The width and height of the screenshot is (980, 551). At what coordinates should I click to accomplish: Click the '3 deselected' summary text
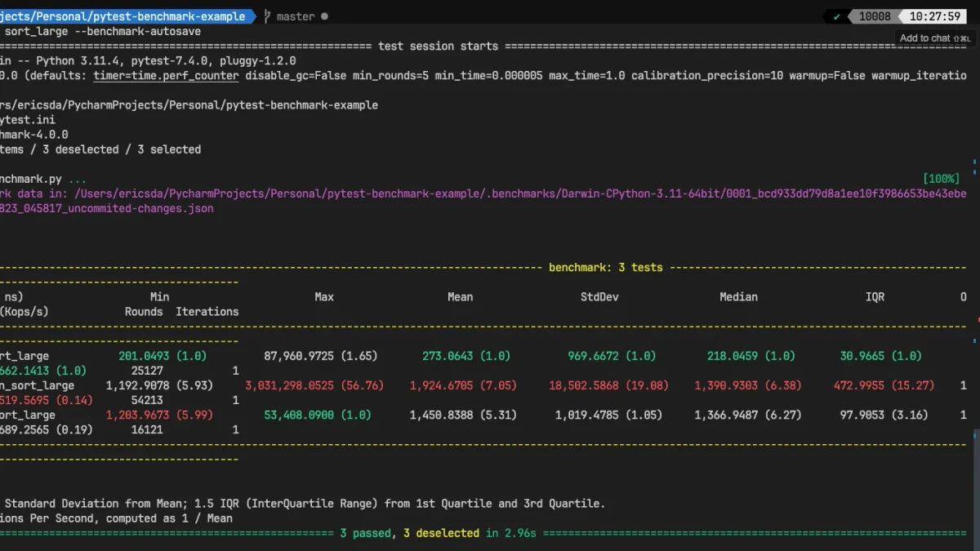click(x=441, y=533)
